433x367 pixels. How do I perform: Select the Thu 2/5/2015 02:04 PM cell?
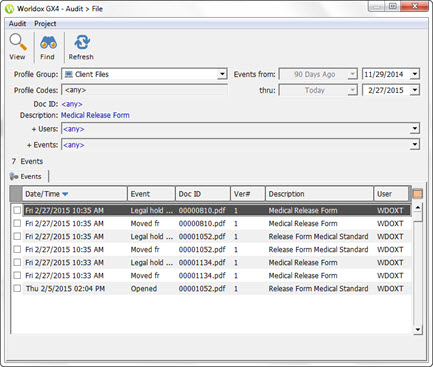point(65,288)
